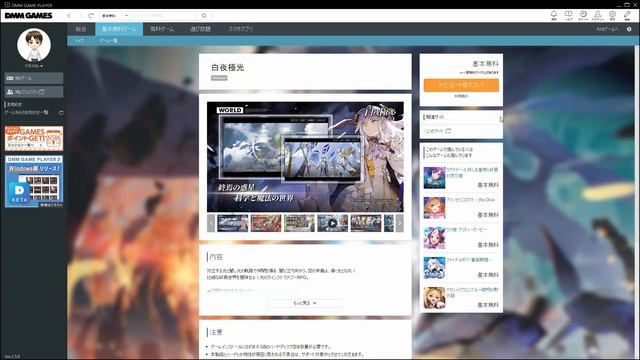The height and width of the screenshot is (360, 640).
Task: Click the round icon beside the R18 games link
Action: tap(629, 29)
